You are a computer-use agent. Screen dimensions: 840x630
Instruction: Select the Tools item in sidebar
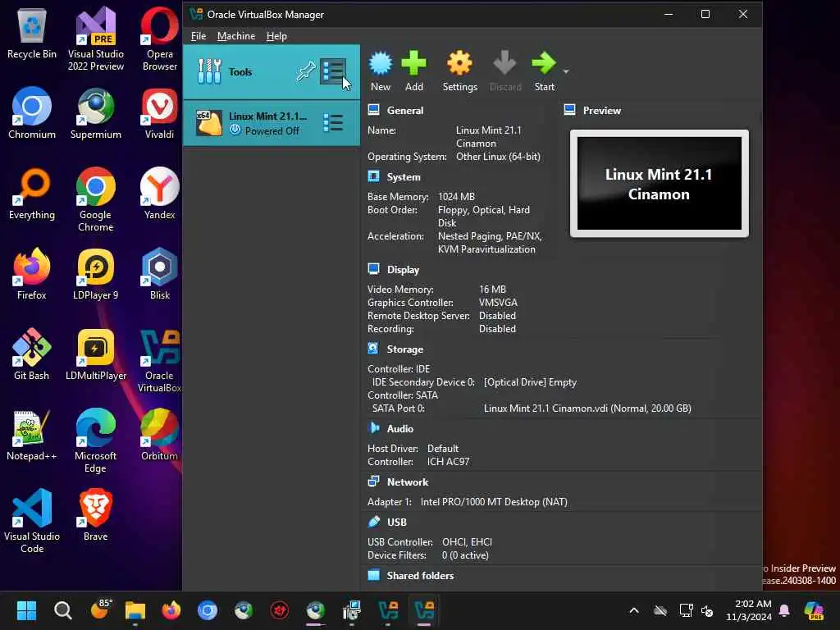pyautogui.click(x=271, y=72)
